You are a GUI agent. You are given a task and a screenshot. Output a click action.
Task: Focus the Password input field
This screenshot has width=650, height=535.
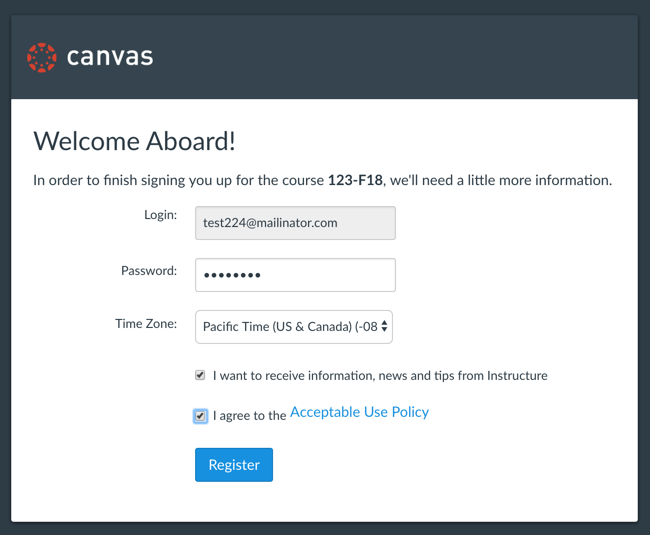(295, 275)
